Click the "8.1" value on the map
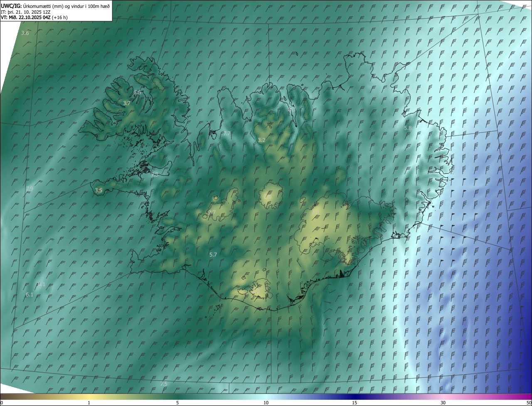 pyautogui.click(x=41, y=284)
